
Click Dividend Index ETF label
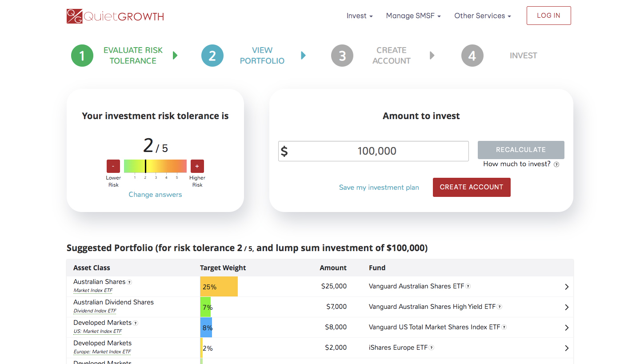(x=95, y=311)
